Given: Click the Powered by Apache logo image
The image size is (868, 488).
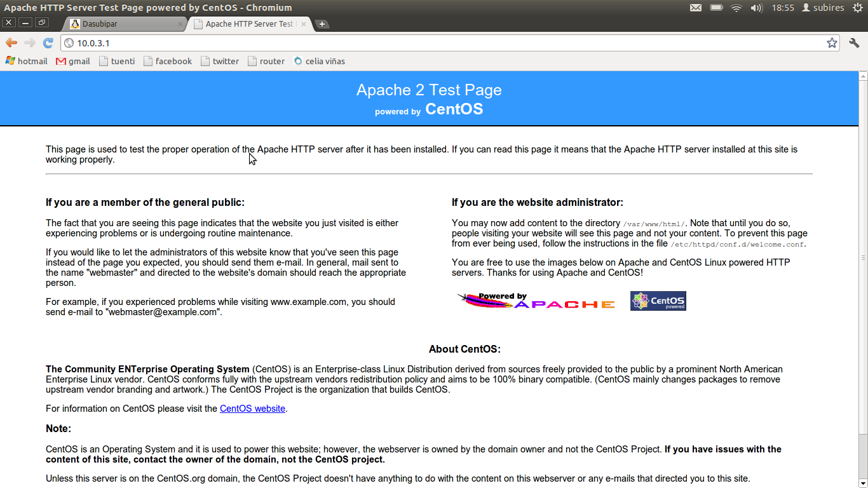Looking at the screenshot, I should click(536, 301).
